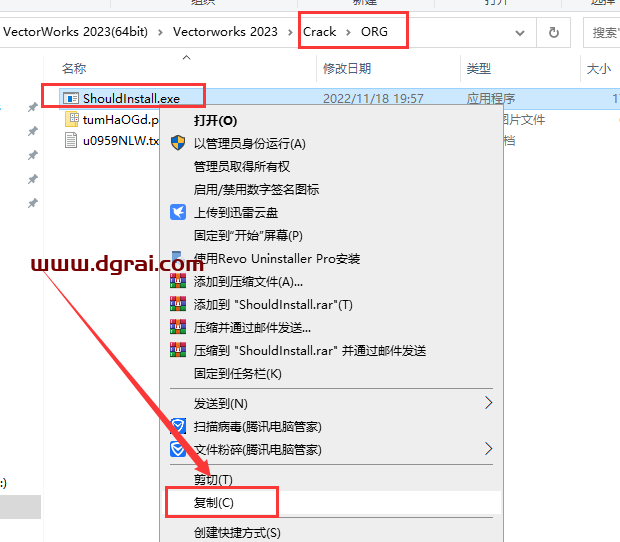
Task: Navigate to Crack breadcrumb folder
Action: [319, 32]
